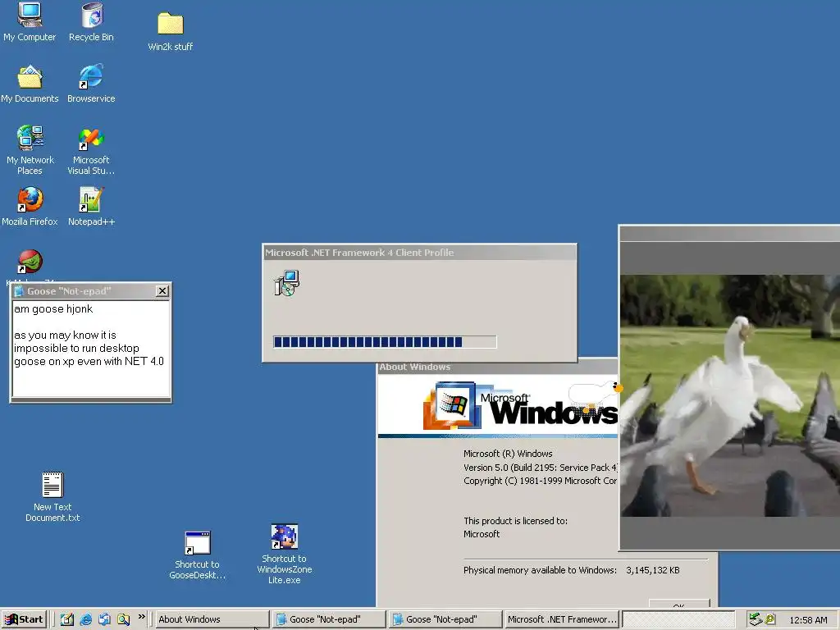Click "This product is licensed to:" text
840x630 pixels.
pyautogui.click(x=515, y=521)
